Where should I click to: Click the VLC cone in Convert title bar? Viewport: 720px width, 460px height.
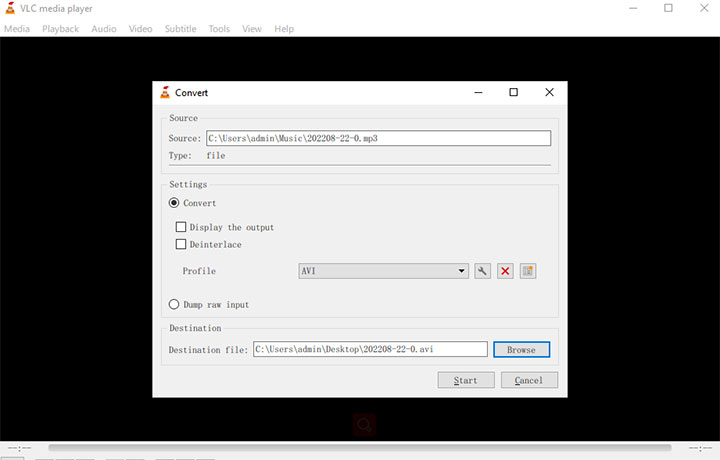[x=165, y=92]
